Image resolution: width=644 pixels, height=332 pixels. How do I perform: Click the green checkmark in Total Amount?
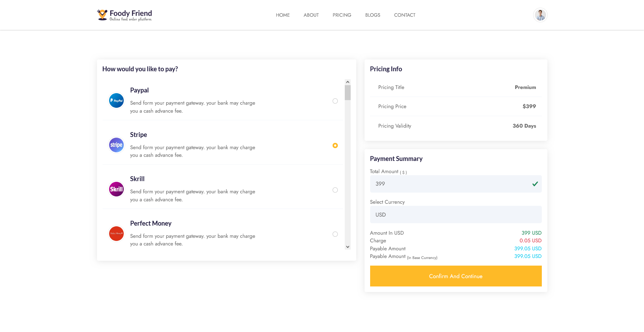click(535, 184)
